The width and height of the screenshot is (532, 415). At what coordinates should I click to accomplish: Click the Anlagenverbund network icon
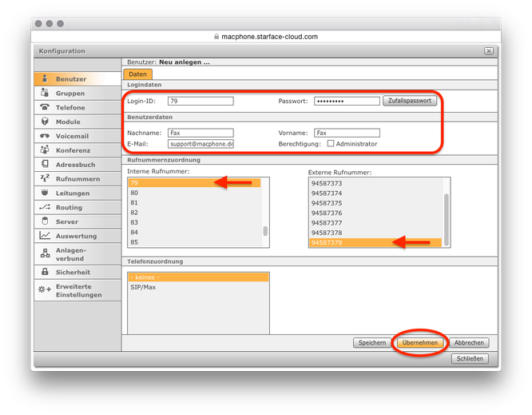pos(45,253)
